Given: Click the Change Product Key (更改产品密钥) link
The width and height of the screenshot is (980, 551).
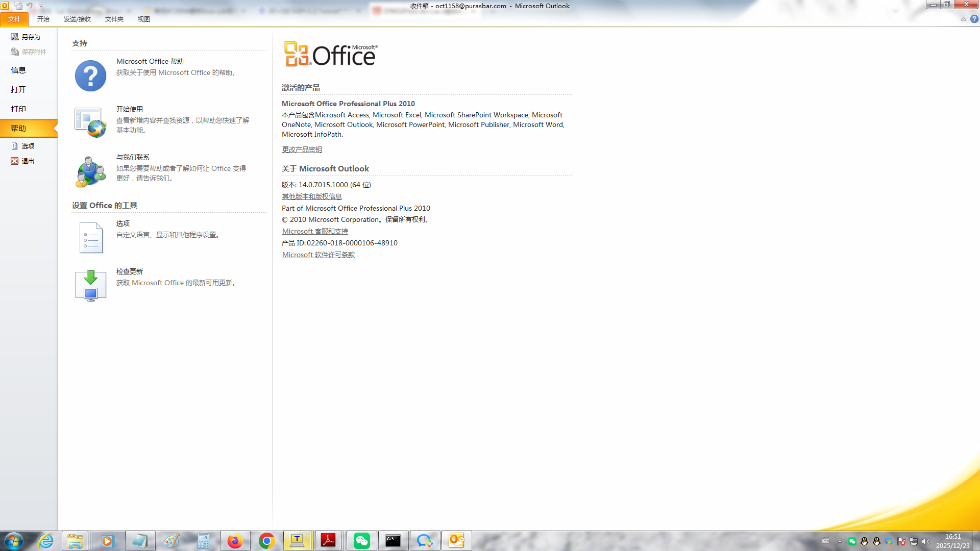Looking at the screenshot, I should [302, 149].
